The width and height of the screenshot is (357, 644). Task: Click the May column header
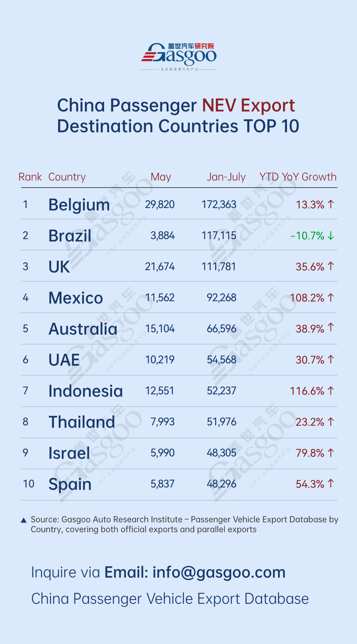(161, 177)
